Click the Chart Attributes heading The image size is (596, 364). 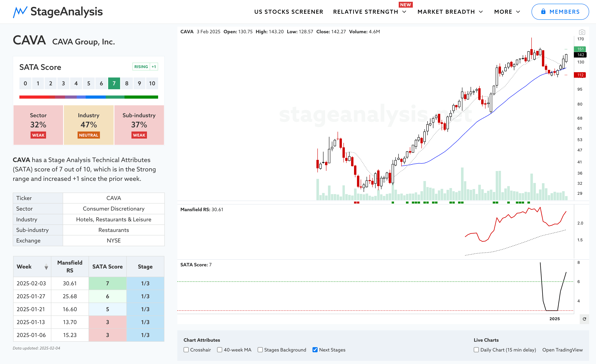pos(202,340)
